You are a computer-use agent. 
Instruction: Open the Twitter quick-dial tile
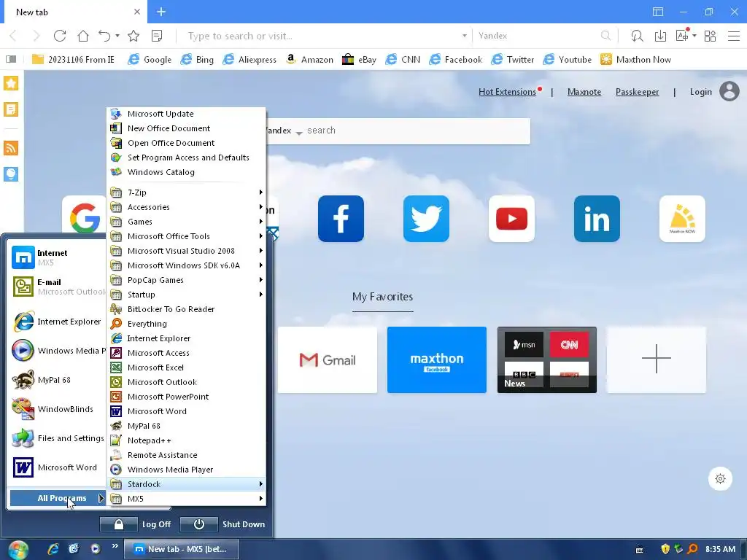426,219
